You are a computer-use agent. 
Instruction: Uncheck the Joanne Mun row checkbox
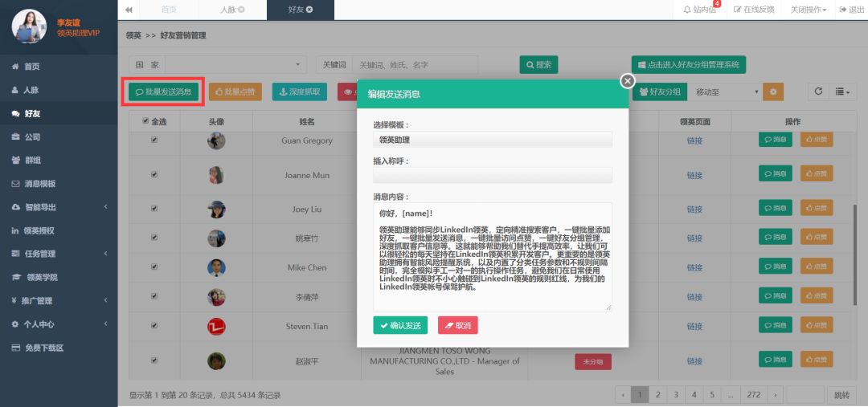[154, 174]
